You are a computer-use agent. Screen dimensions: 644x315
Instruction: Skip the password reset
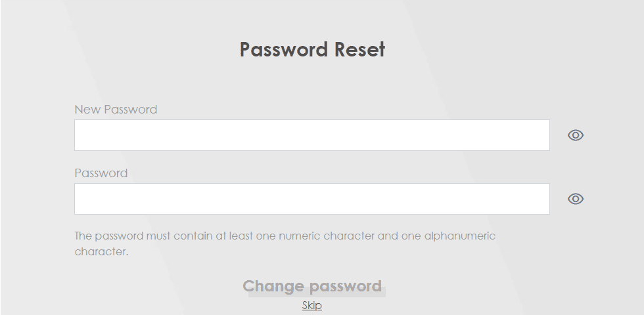pos(311,306)
